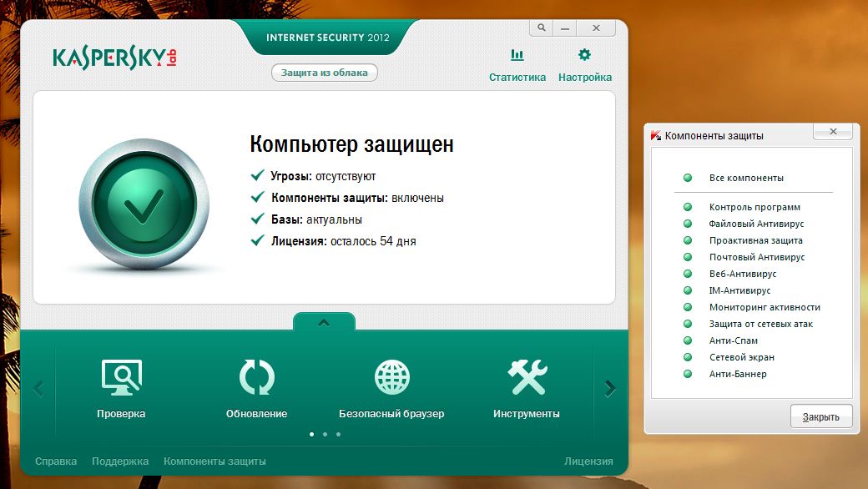
Task: Open Инструменты wrench and screwdriver icon
Action: [x=527, y=377]
